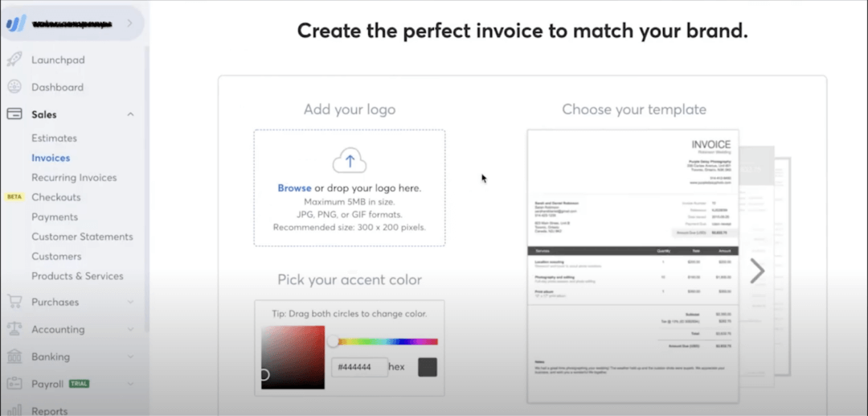Expand the Accounting section chevron
The image size is (868, 416).
tap(130, 330)
